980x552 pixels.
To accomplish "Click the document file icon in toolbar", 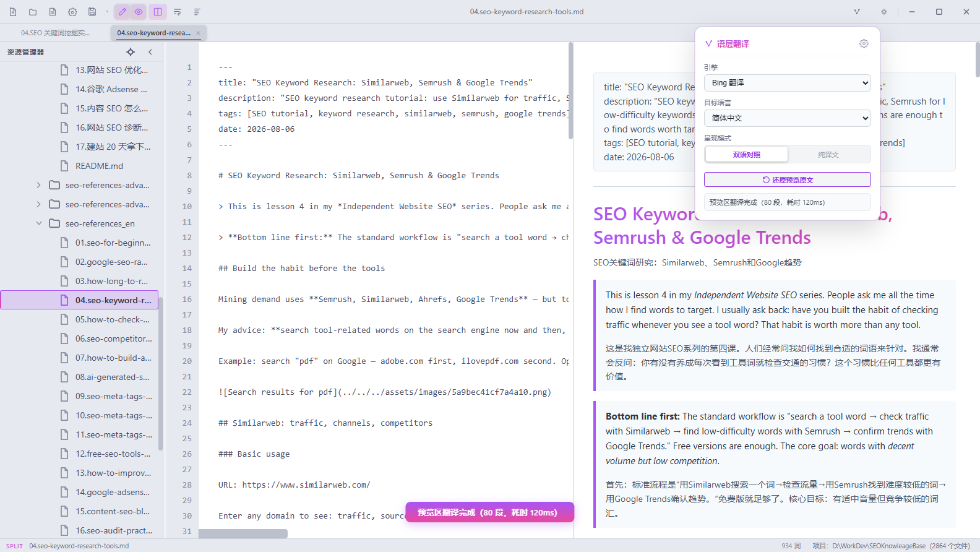I will 53,12.
